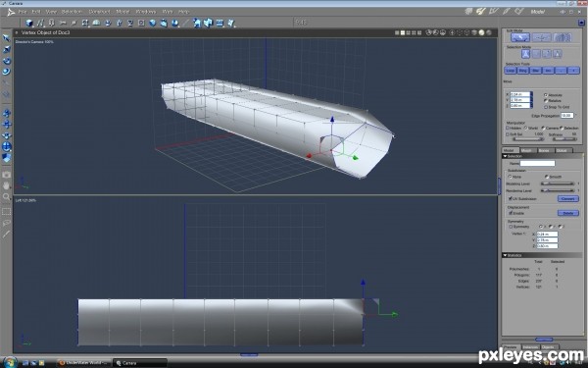Select the World manipulator radio
The width and height of the screenshot is (588, 368).
pos(525,128)
